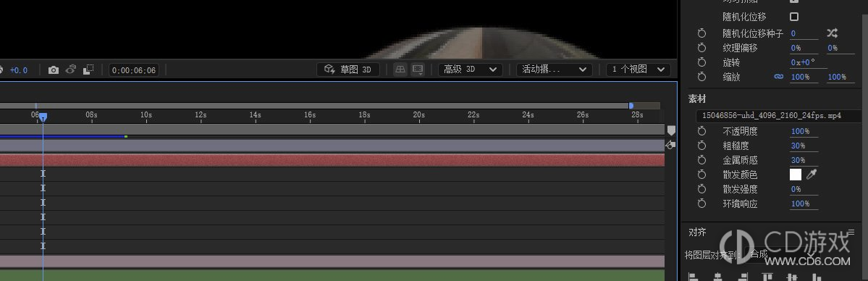Image resolution: width=868 pixels, height=281 pixels.
Task: Click the 随机化位移种子 value 0
Action: [793, 33]
